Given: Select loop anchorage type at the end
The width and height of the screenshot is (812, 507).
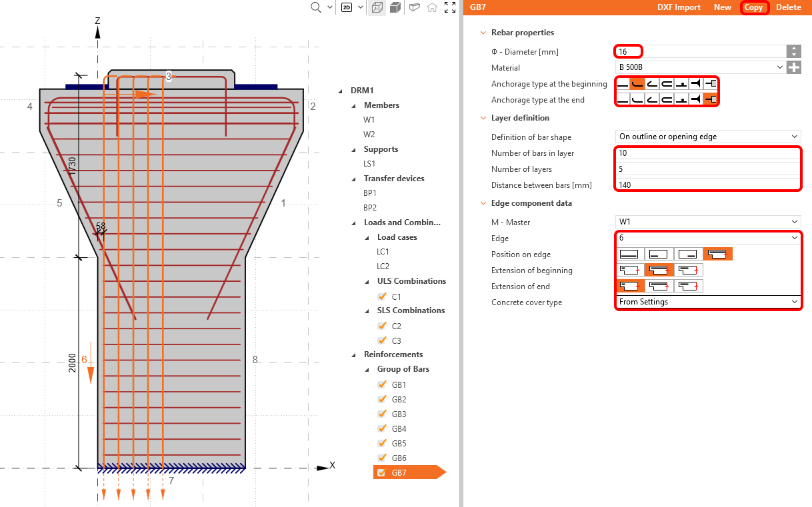Looking at the screenshot, I should [x=667, y=99].
